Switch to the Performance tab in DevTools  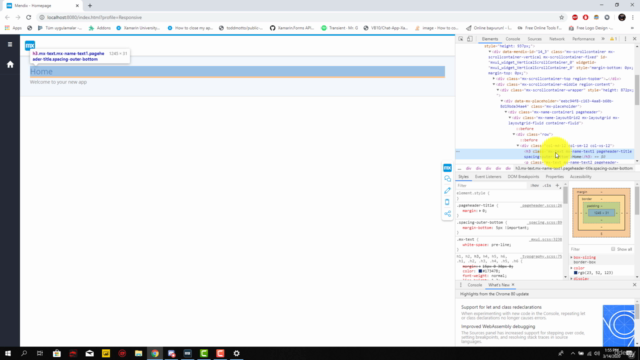583,39
